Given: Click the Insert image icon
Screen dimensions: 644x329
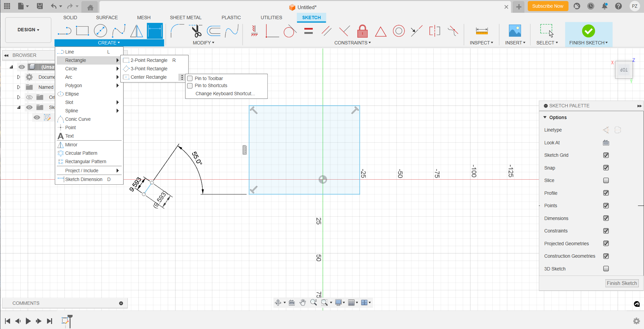Looking at the screenshot, I should pos(515,31).
